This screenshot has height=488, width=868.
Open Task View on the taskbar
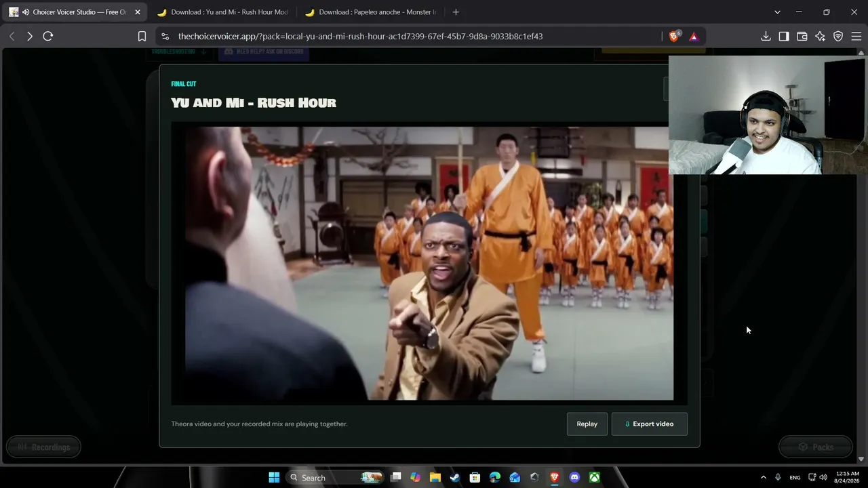coord(396,478)
